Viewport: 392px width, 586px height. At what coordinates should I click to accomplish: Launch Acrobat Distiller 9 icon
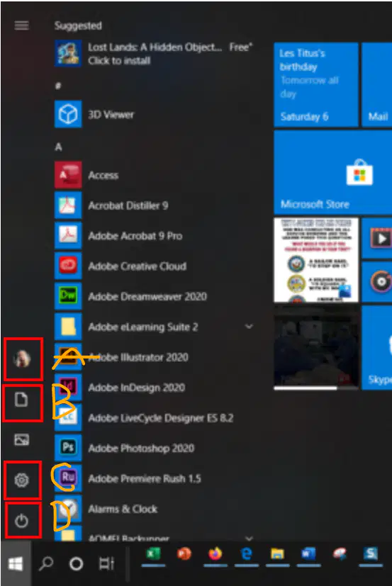tap(68, 205)
